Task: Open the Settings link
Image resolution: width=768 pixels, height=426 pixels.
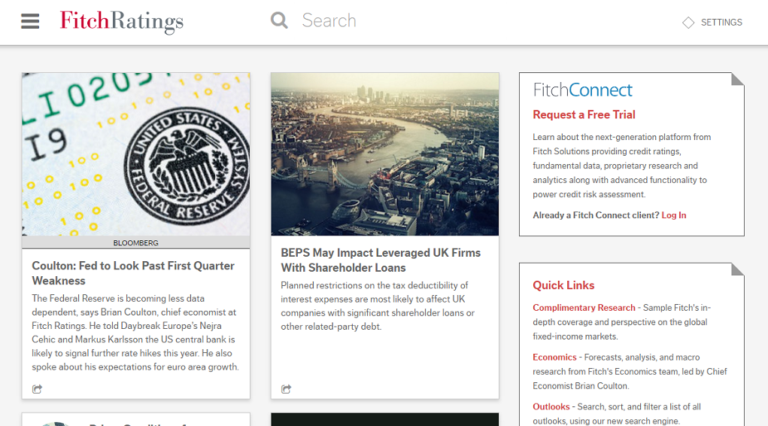Action: pos(721,23)
